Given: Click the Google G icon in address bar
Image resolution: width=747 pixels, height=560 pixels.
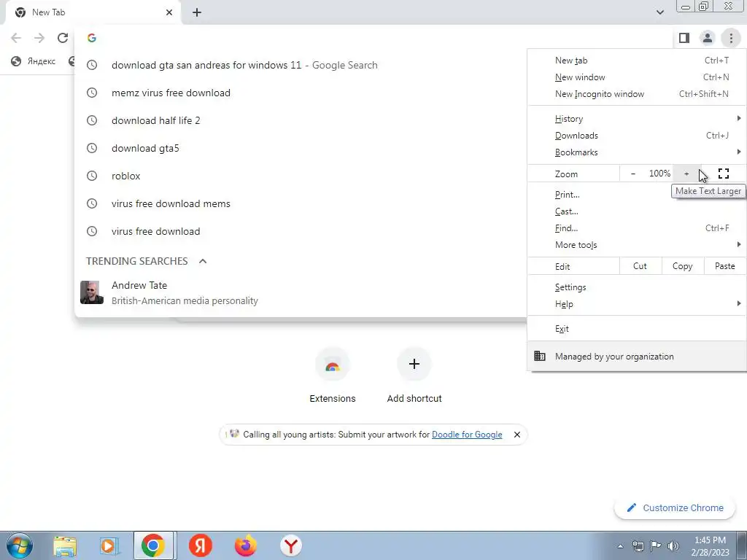Looking at the screenshot, I should pos(92,38).
